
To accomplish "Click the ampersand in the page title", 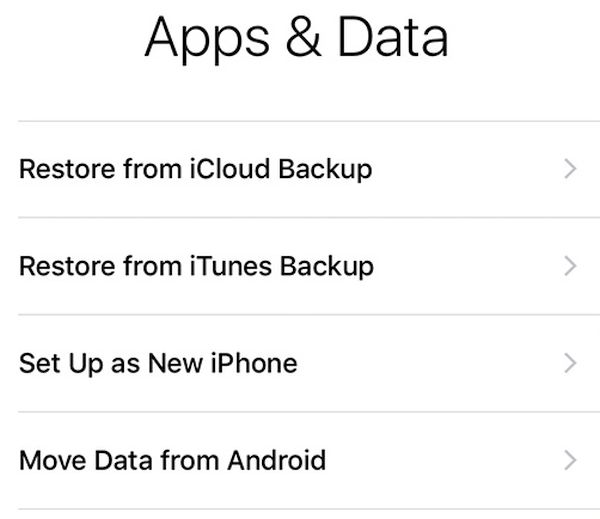I will pyautogui.click(x=298, y=37).
